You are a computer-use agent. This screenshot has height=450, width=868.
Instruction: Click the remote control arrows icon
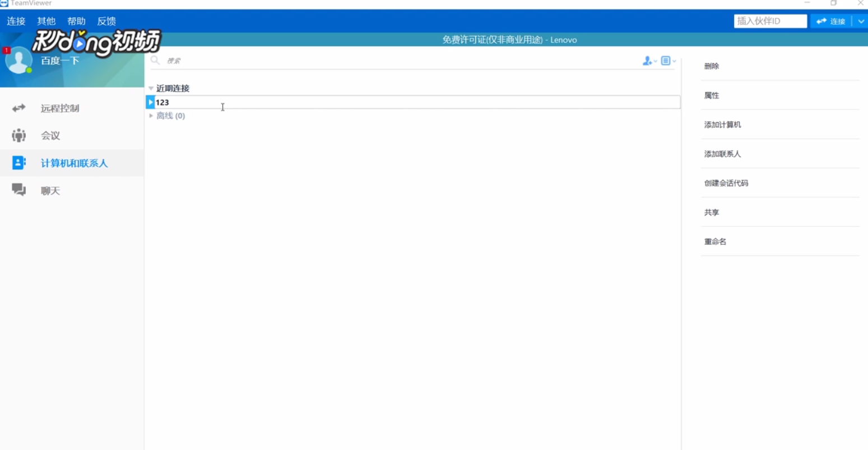click(19, 108)
